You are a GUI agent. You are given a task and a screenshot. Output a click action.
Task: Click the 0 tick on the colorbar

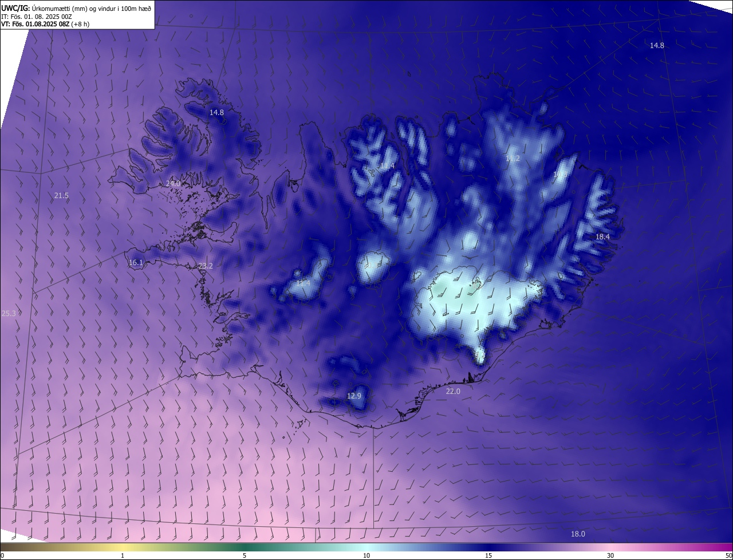pos(2,555)
